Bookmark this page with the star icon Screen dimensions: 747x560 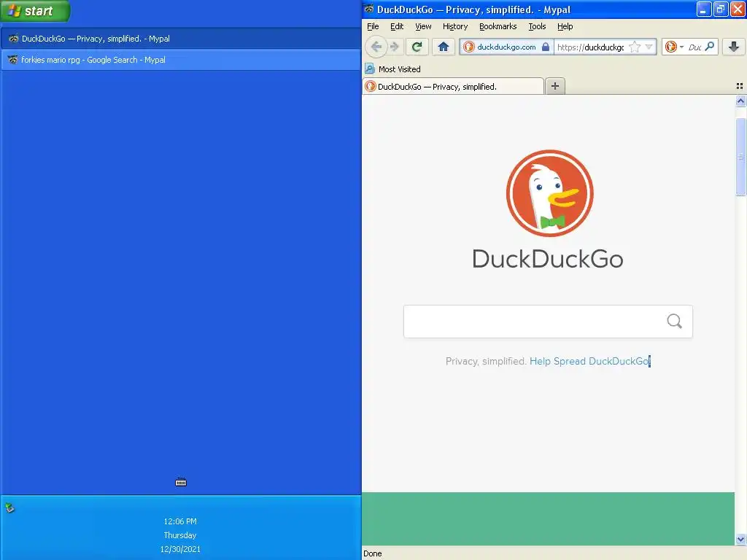click(635, 47)
